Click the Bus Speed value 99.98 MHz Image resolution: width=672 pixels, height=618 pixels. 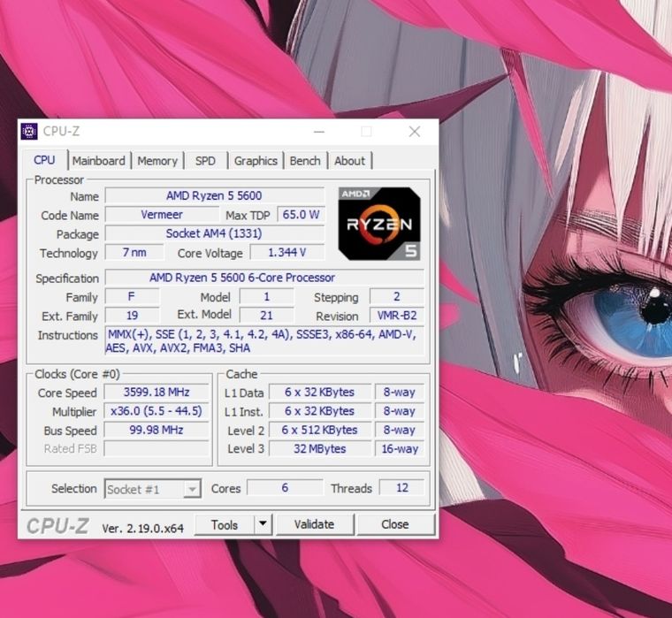tap(157, 430)
